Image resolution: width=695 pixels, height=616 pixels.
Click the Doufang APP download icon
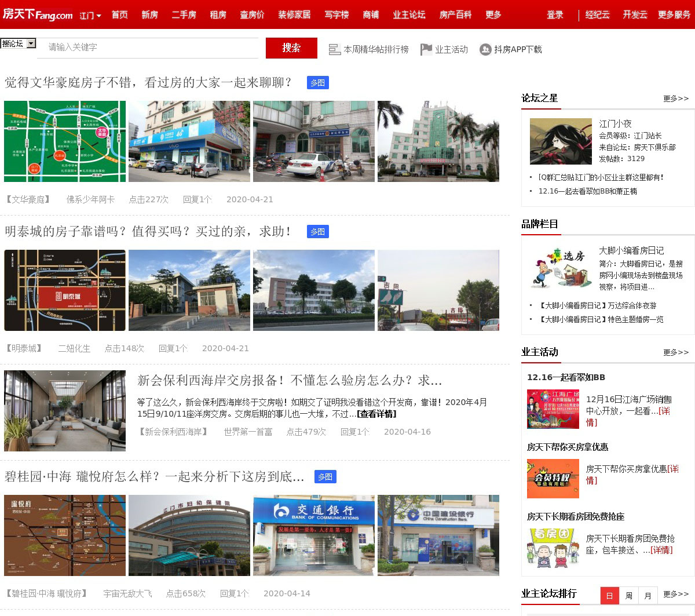[x=485, y=50]
